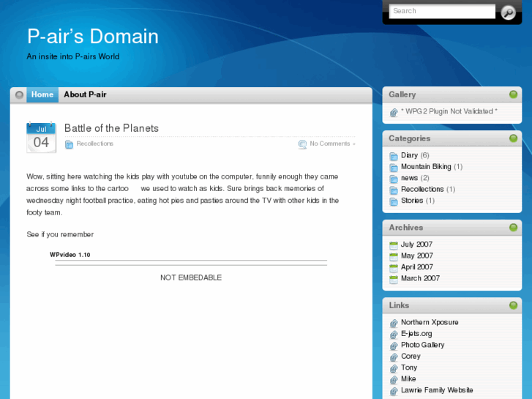Click the Search input field
The width and height of the screenshot is (532, 399).
pyautogui.click(x=442, y=11)
